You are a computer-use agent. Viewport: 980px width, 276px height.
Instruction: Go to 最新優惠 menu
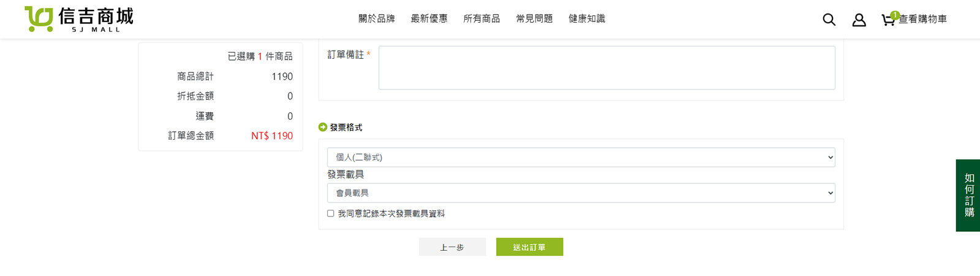[429, 19]
